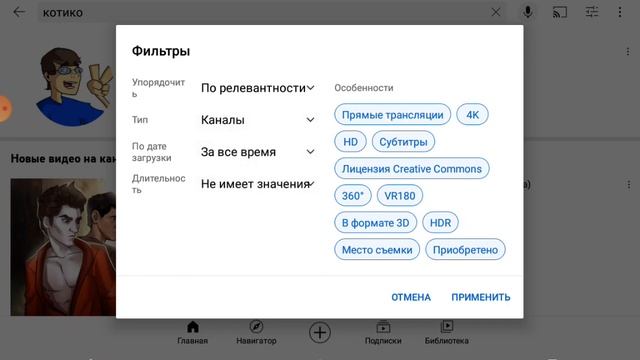This screenshot has width=640, height=360.
Task: Toggle the Место съемки filter chip
Action: [377, 250]
